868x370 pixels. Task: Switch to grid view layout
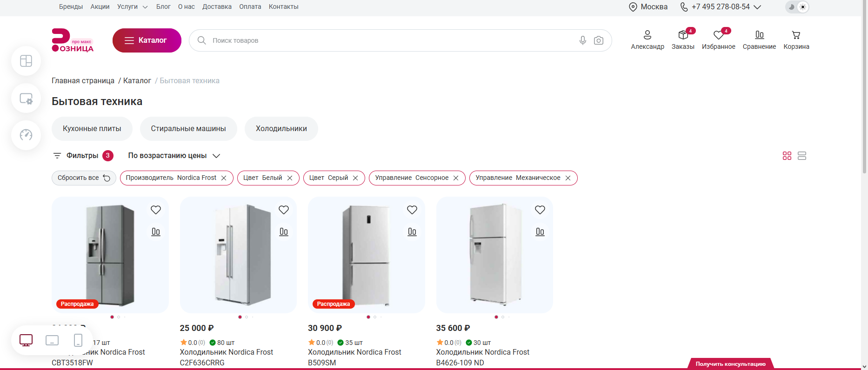pyautogui.click(x=787, y=156)
